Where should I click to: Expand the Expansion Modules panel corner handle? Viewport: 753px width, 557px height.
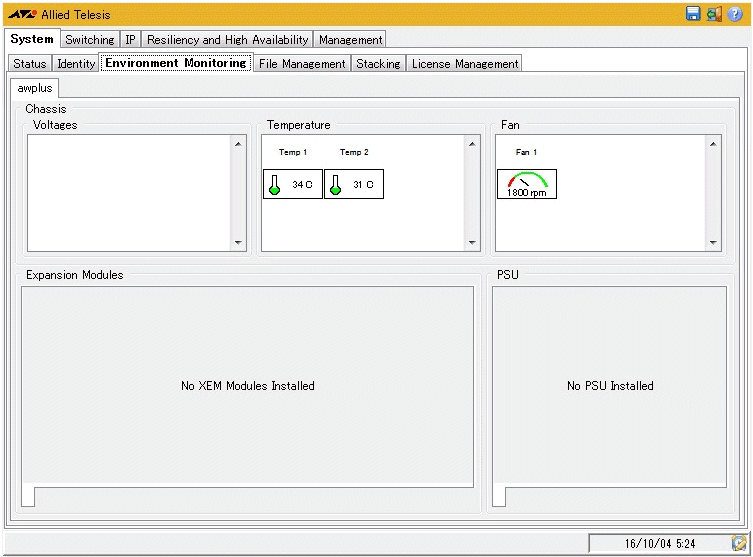pos(28,496)
